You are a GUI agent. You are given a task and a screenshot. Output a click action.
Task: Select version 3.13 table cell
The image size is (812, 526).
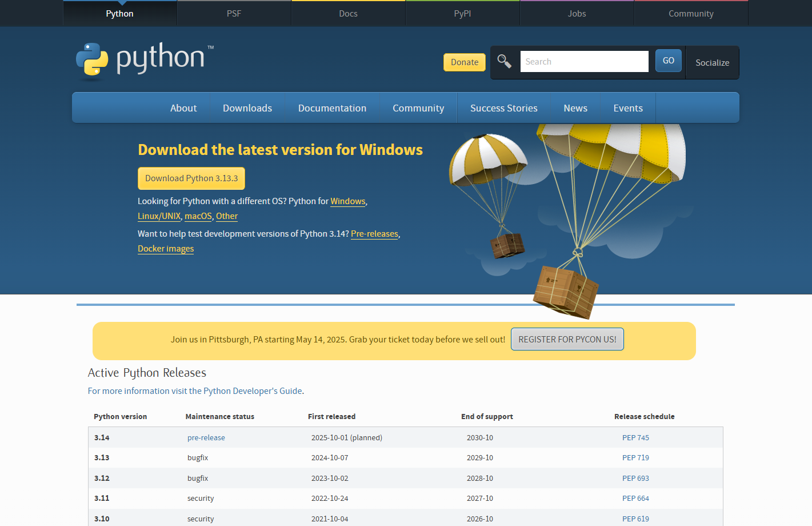coord(102,458)
